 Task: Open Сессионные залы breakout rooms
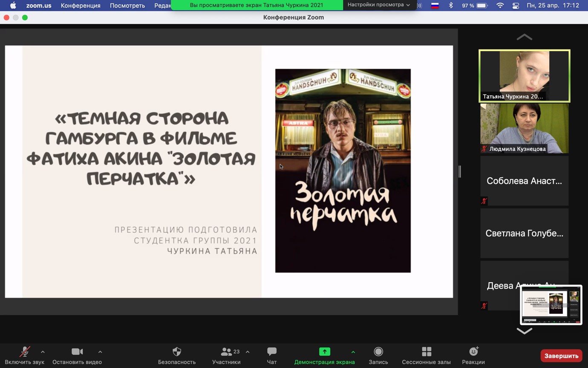tap(426, 356)
